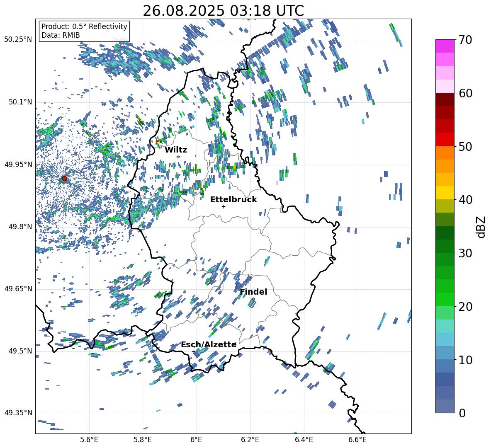Click the 20 tick on colorbar

point(465,306)
